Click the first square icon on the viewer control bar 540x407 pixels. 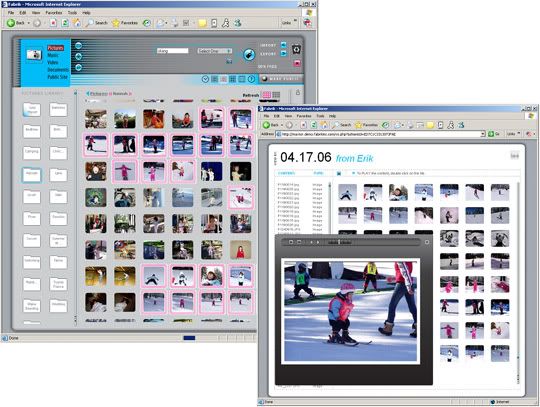click(291, 242)
